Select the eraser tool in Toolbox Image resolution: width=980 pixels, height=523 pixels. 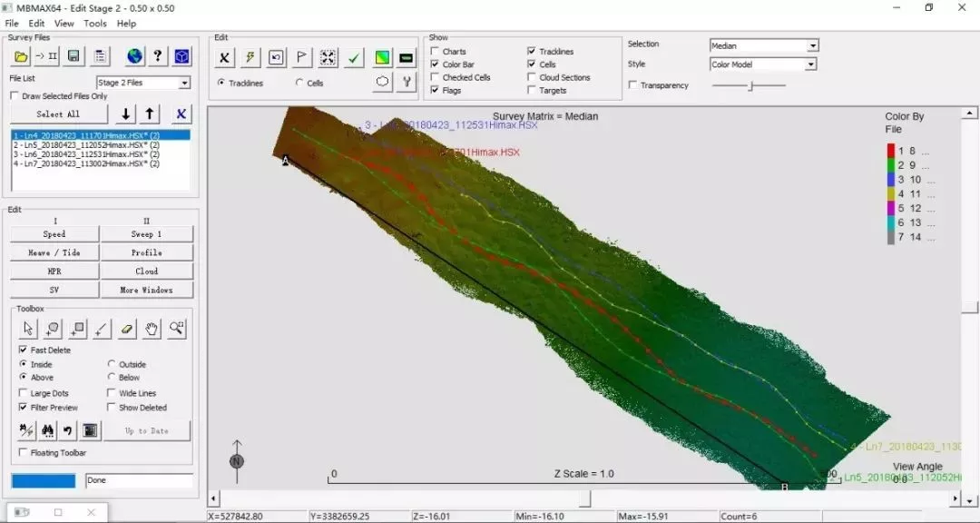[x=127, y=329]
